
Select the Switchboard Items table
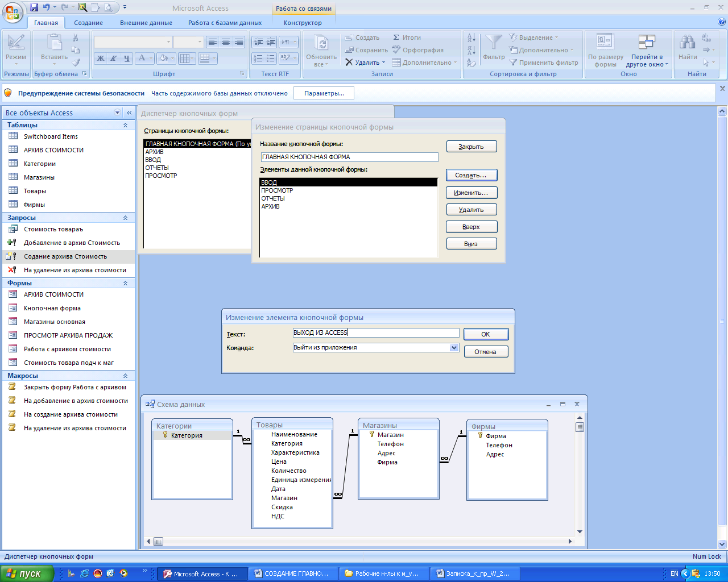coord(68,136)
